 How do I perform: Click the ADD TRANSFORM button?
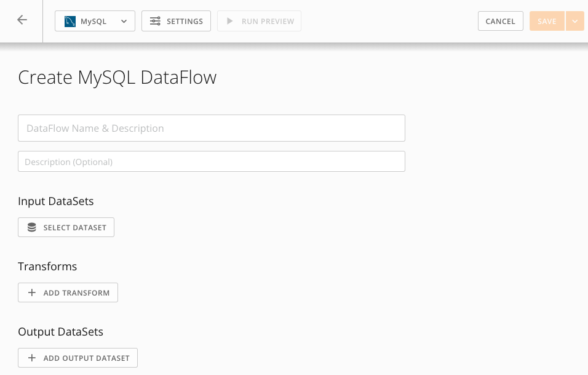68,292
